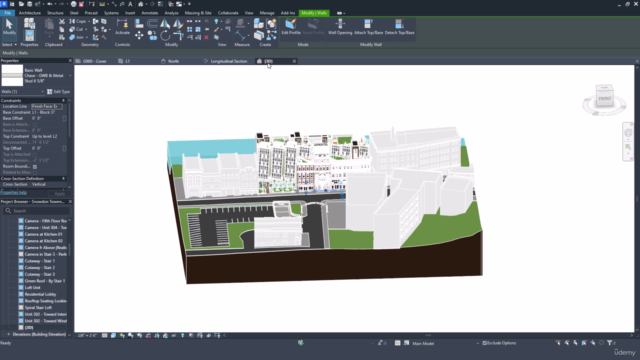The image size is (640, 360).
Task: Click Location Line value field
Action: point(47,107)
